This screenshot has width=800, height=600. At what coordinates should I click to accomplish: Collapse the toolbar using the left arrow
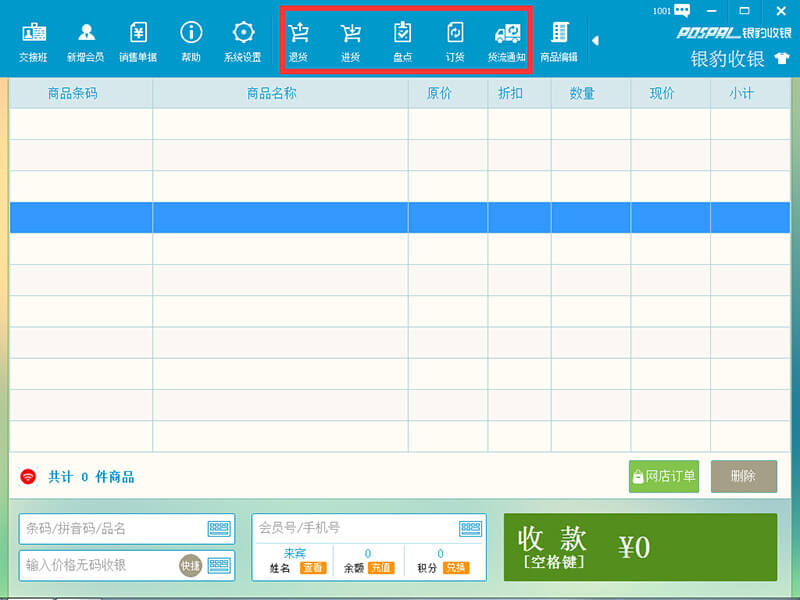(595, 41)
